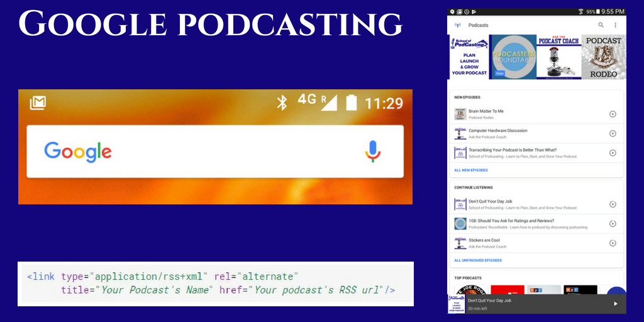
Task: Tap the New badge on Podcasters' Roundtable
Action: click(x=499, y=74)
